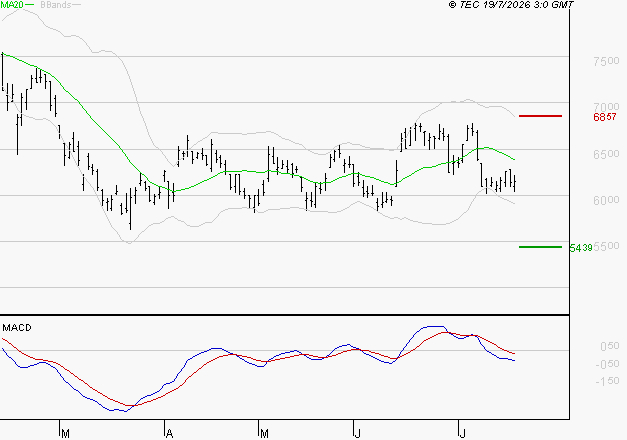627x440 pixels.
Task: Click the 6500 price axis label
Action: pos(606,154)
